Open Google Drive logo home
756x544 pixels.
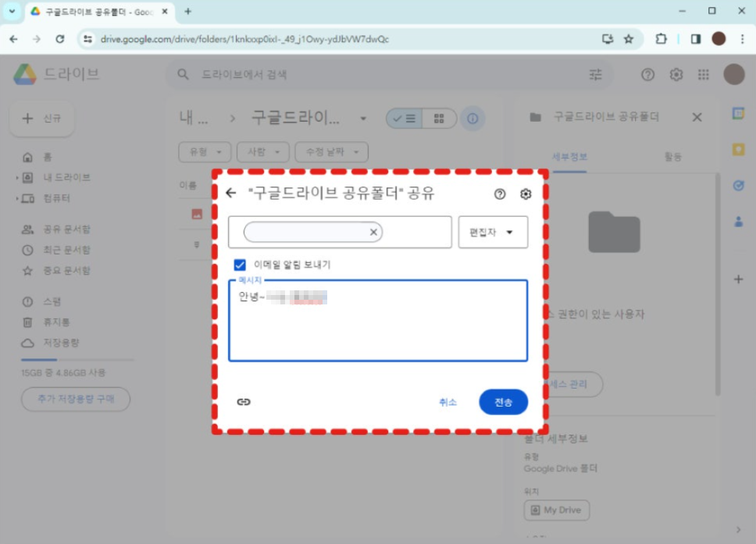click(x=24, y=75)
